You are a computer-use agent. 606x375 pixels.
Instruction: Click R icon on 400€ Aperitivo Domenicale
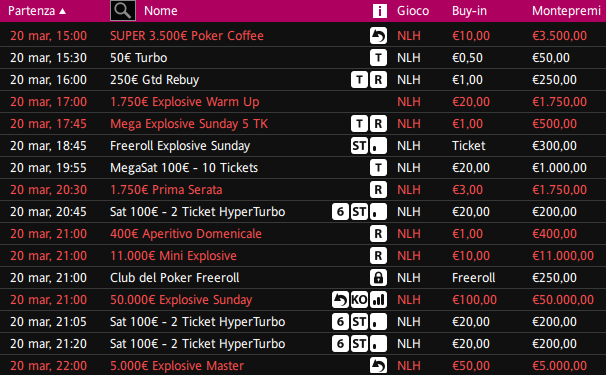[x=378, y=234]
